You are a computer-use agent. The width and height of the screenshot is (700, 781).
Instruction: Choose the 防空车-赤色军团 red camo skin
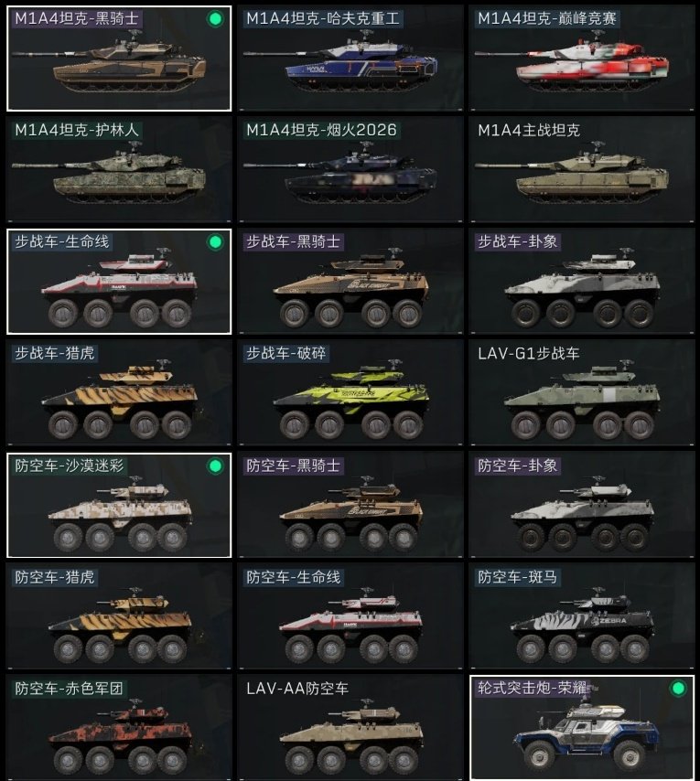click(119, 728)
